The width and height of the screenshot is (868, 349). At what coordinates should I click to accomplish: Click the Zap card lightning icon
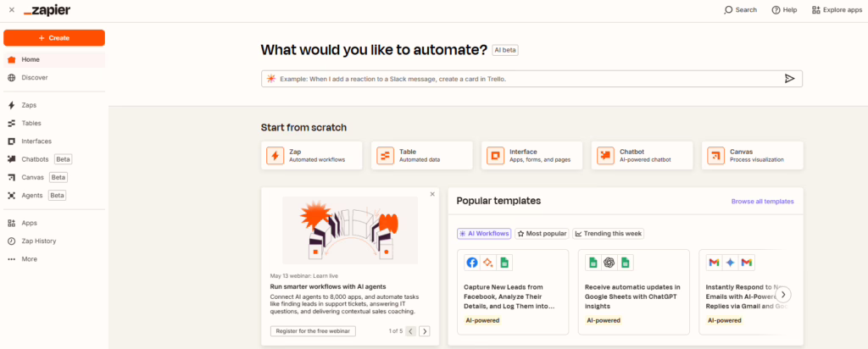tap(275, 155)
